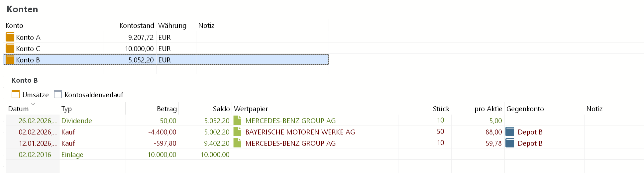
Task: Open the Kontosaldenverlauf tab
Action: 89,95
